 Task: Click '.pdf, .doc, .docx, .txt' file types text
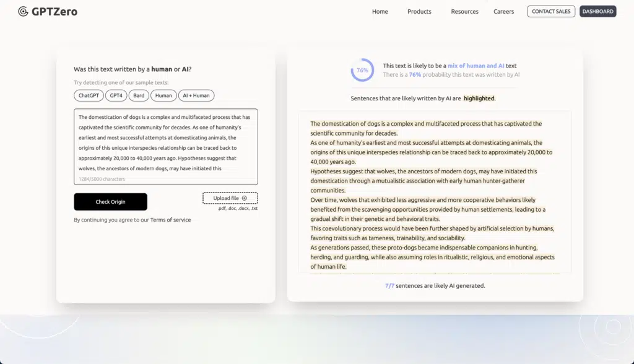pyautogui.click(x=237, y=208)
